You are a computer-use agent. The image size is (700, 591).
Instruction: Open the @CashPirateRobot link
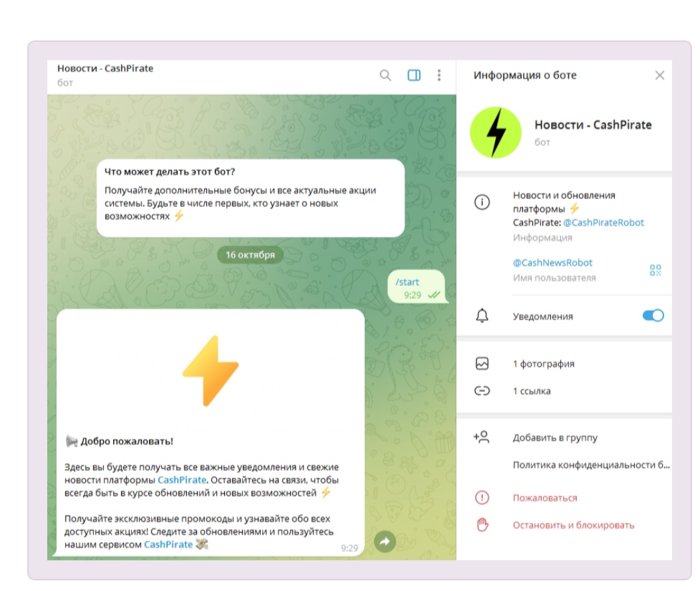604,222
